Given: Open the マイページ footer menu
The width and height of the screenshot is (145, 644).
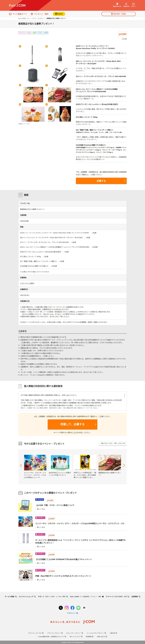Looking at the screenshot, I should (118, 596).
